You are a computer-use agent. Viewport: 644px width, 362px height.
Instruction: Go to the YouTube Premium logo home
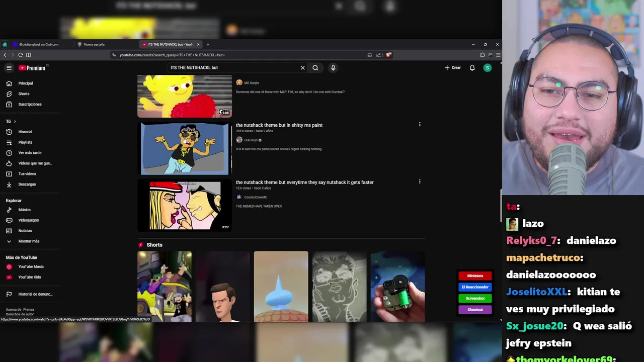33,68
